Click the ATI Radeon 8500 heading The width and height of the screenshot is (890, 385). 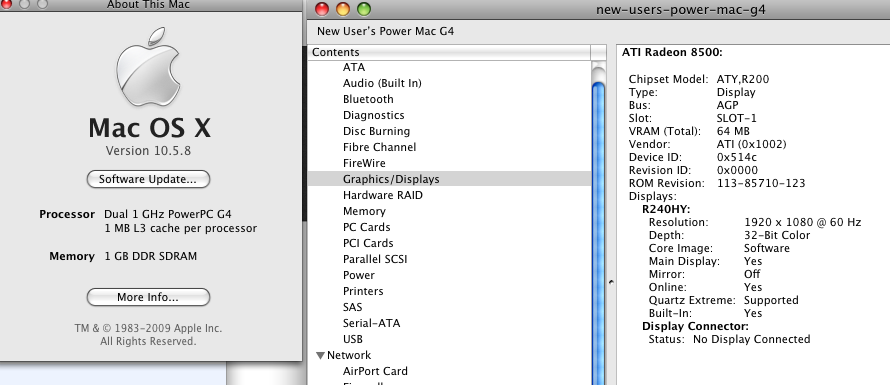pyautogui.click(x=672, y=52)
